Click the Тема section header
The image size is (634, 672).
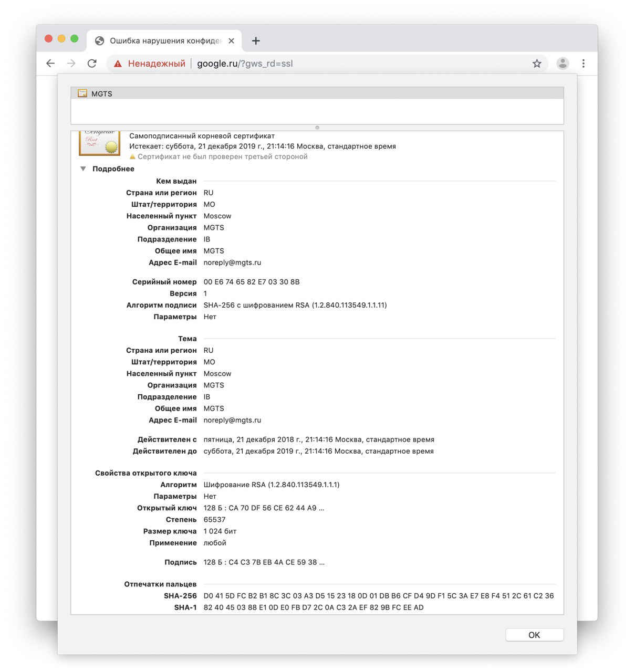188,339
